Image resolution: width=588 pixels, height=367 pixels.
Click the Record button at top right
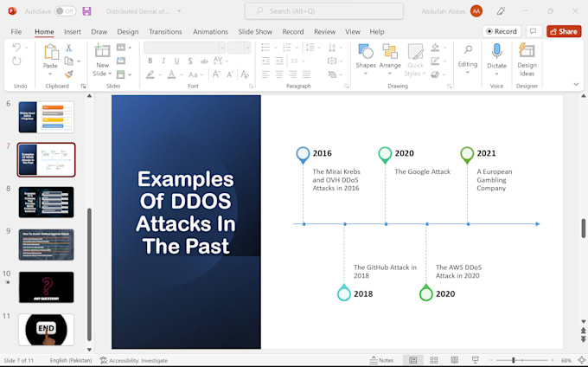coord(502,31)
